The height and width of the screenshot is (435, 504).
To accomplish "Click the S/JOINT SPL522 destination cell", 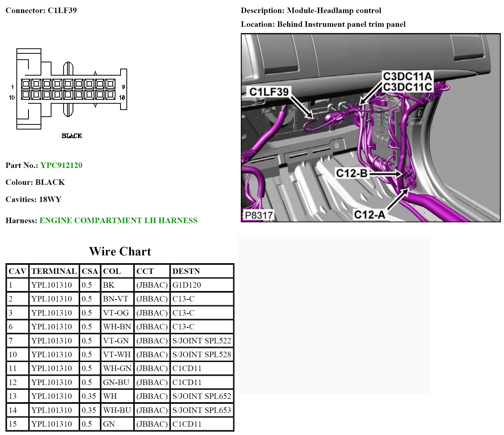I will pyautogui.click(x=202, y=341).
